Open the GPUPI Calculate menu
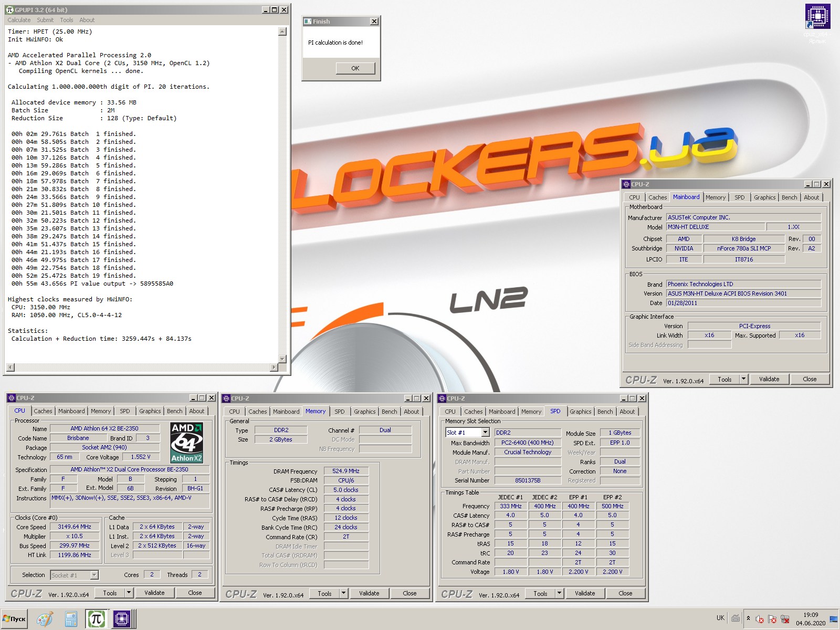Viewport: 840px width, 630px height. [x=19, y=20]
